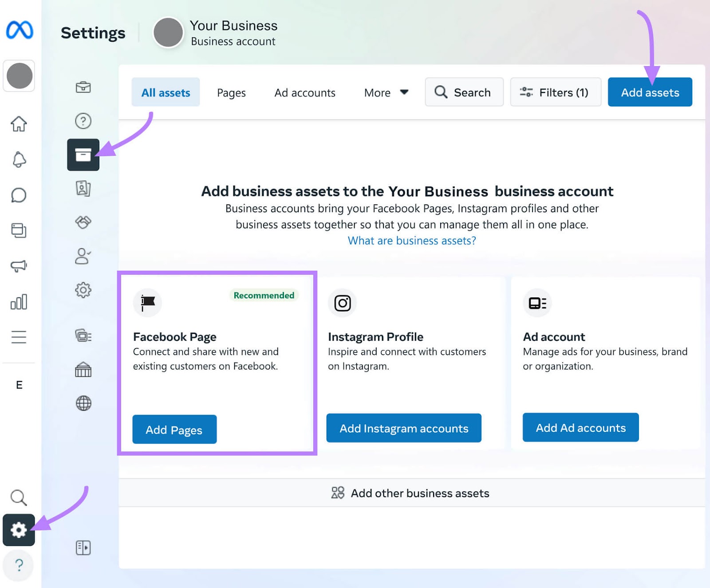Select the megaphone ads icon

coord(19,266)
